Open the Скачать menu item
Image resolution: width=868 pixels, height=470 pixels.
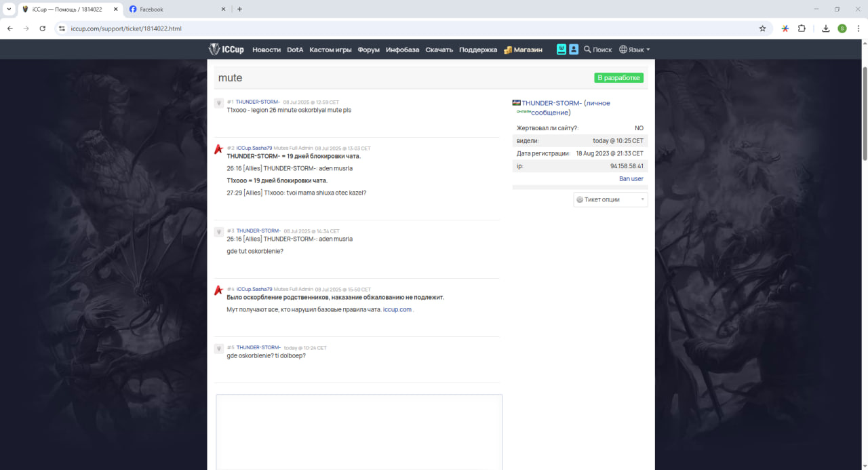click(x=439, y=50)
